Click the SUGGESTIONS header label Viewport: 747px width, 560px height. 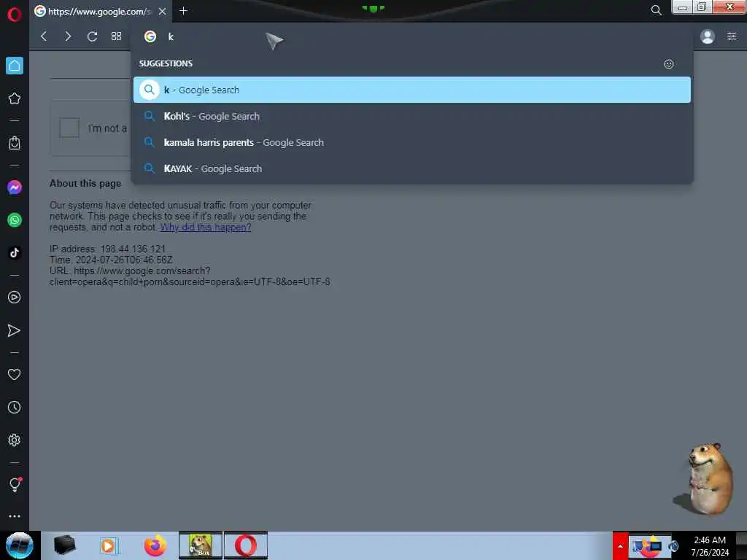166,63
